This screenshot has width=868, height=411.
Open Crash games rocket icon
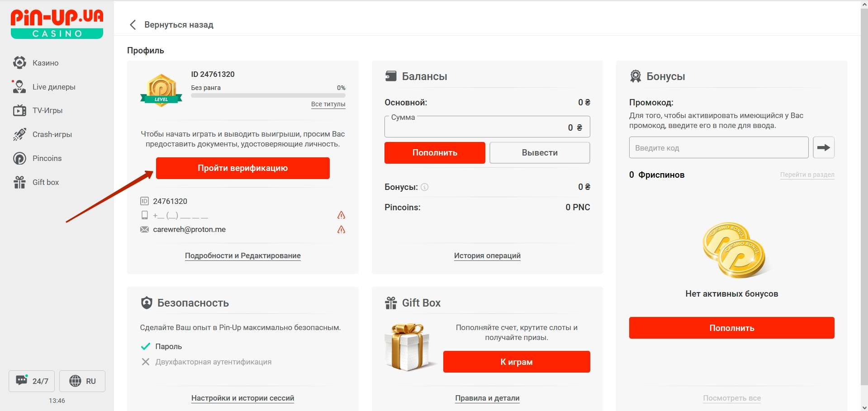19,134
